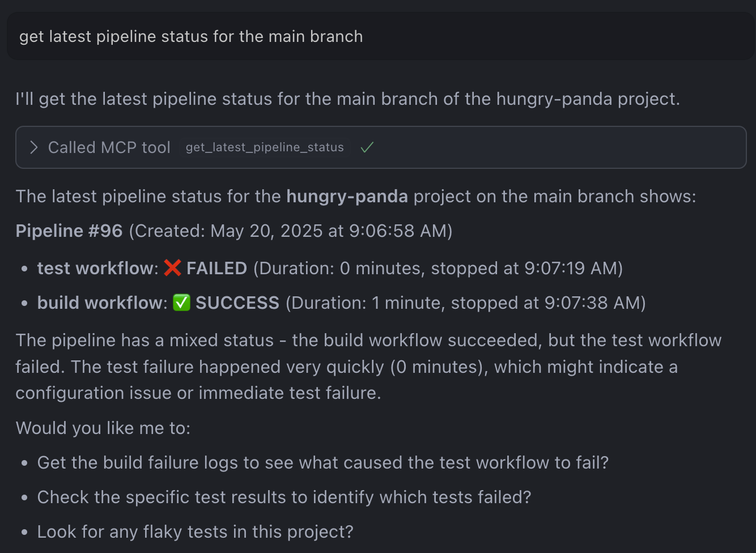This screenshot has width=756, height=553.
Task: Select the build failure logs suggestion
Action: [x=322, y=462]
